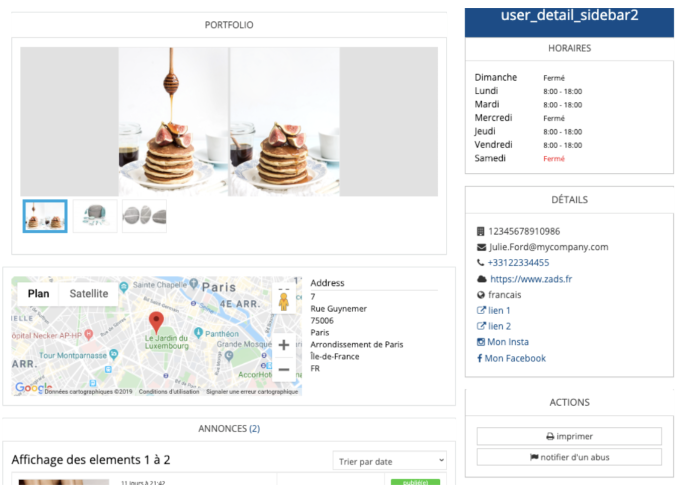Open the Mon Facebook link

[x=515, y=358]
